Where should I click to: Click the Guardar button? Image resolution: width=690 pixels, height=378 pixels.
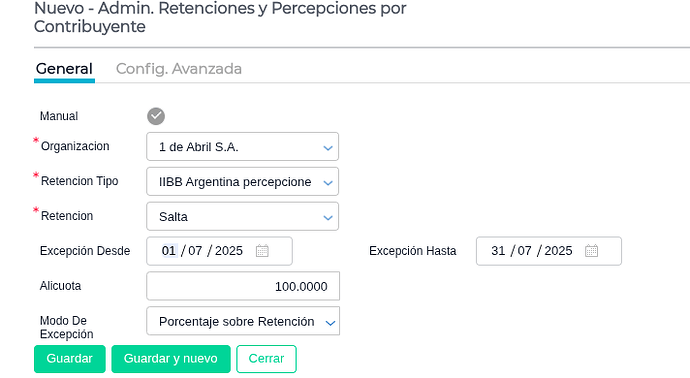pos(70,359)
